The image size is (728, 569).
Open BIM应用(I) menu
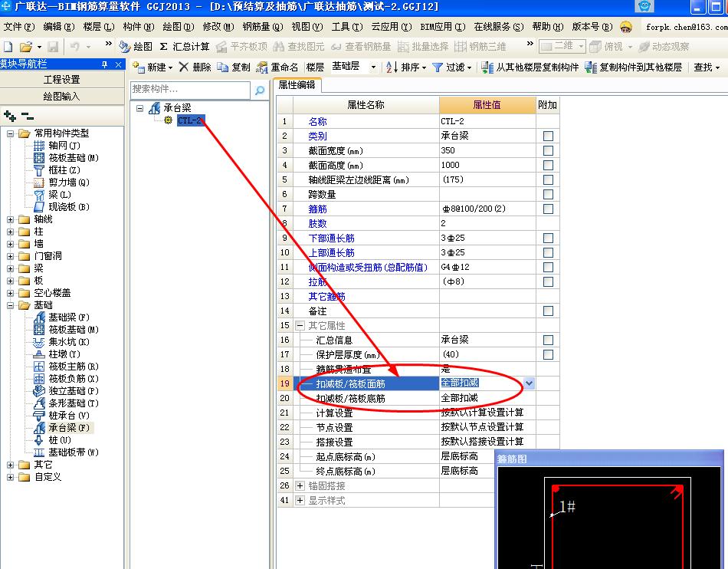(442, 27)
